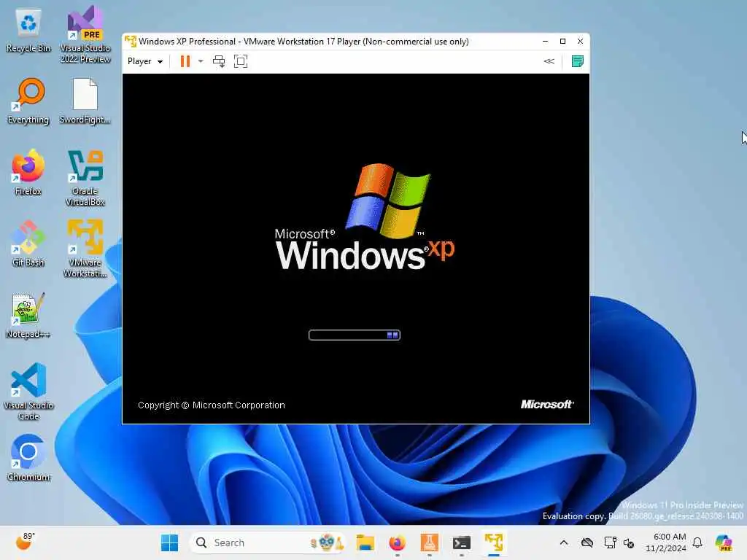This screenshot has height=560, width=747.
Task: Close the VMware Player window
Action: [x=580, y=42]
